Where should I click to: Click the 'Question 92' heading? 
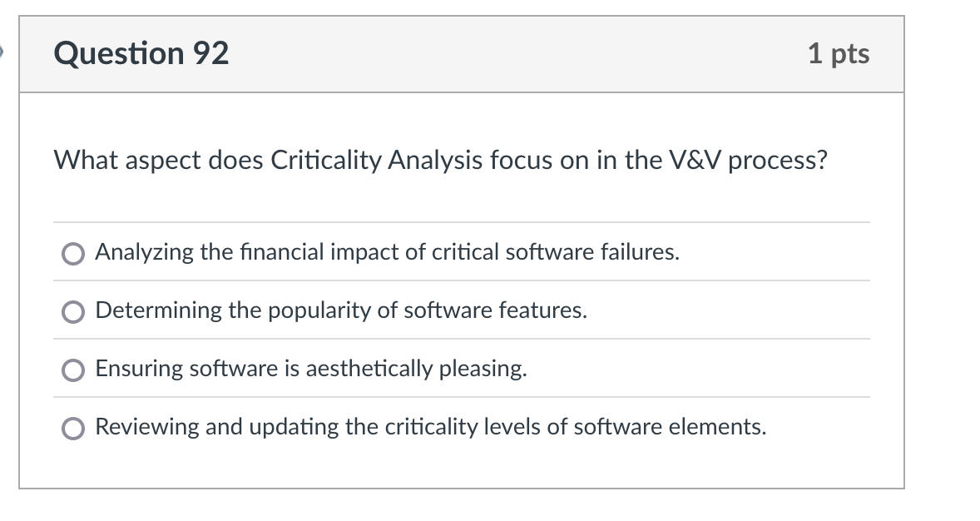click(142, 53)
